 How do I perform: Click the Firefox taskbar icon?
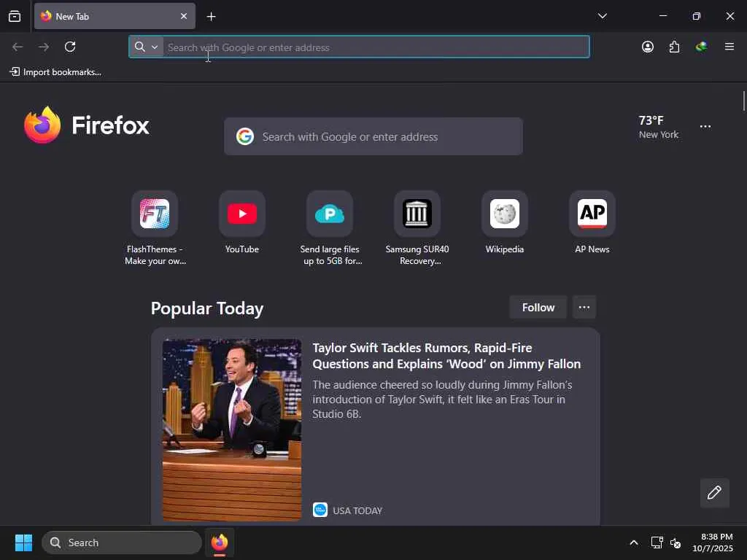(x=219, y=542)
